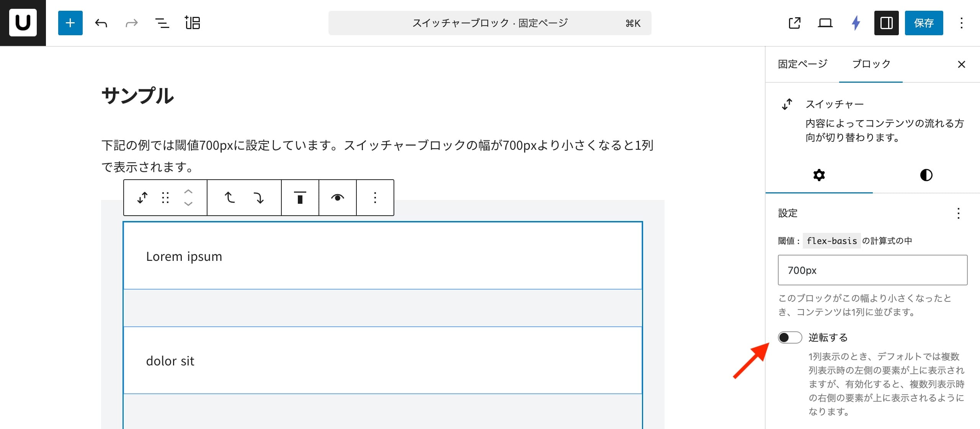
Task: Enable the 逆転する toggle
Action: tap(790, 337)
